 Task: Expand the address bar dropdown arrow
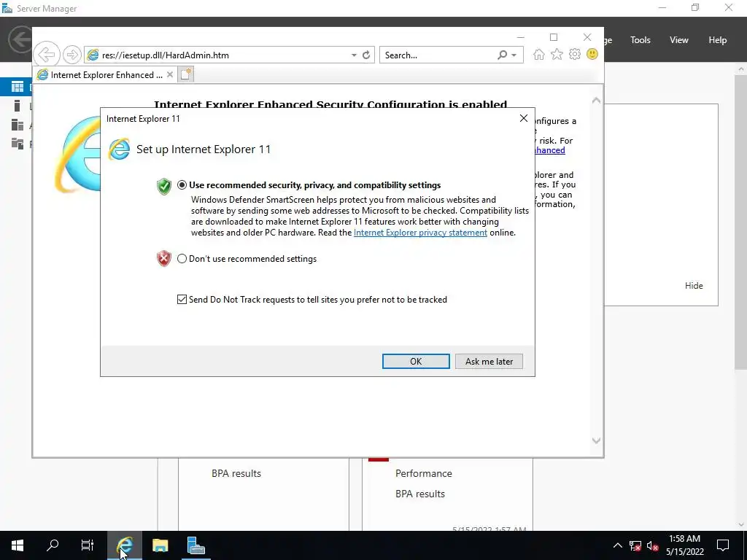click(x=354, y=55)
